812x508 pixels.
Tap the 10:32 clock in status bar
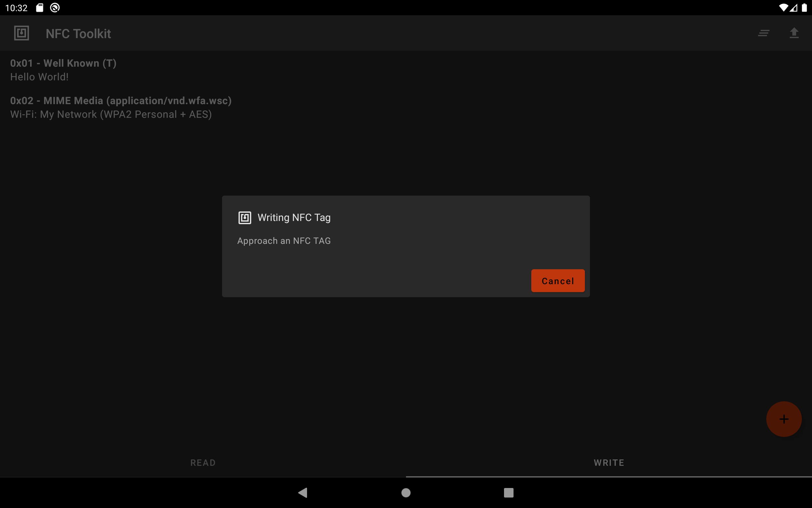[16, 8]
